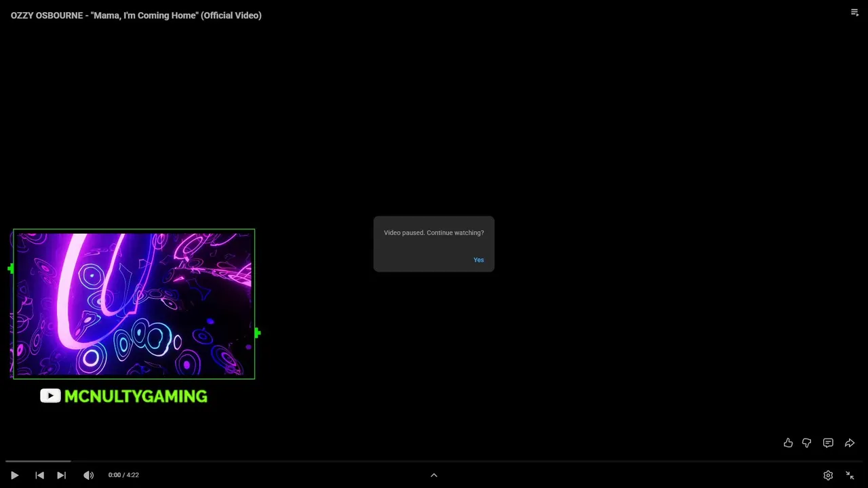Share the video using the arrow icon
The height and width of the screenshot is (488, 868).
coord(850,443)
